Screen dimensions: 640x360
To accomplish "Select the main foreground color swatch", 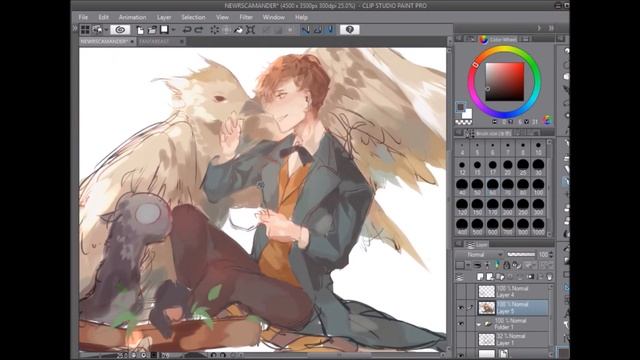I will [460, 107].
